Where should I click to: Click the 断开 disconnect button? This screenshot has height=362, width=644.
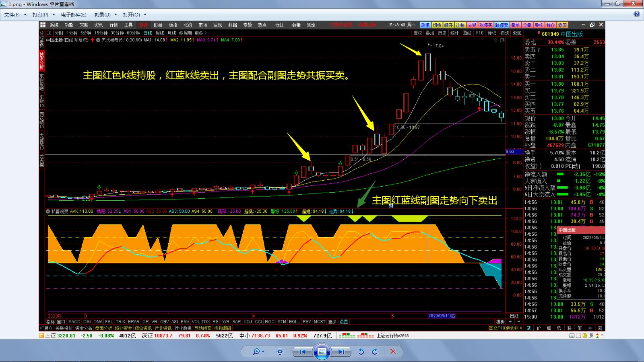[x=449, y=25]
